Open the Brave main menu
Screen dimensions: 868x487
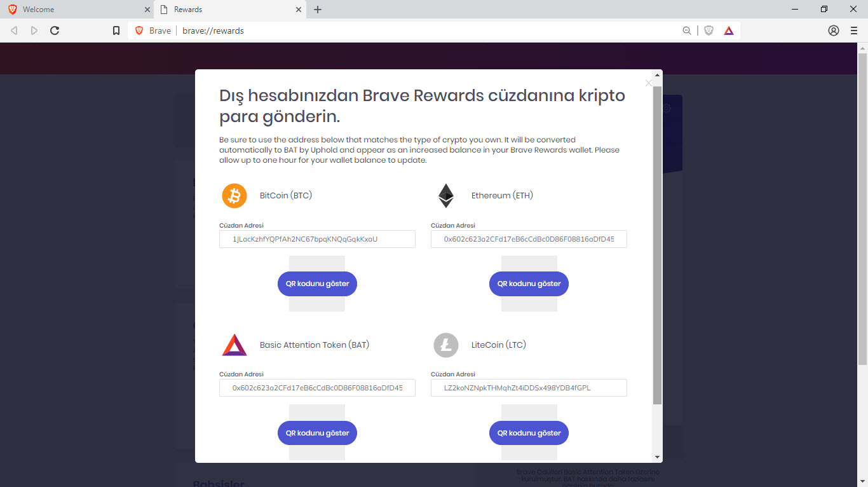coord(854,31)
